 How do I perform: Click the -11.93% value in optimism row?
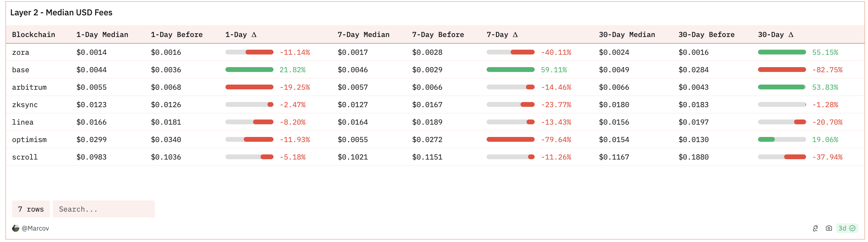point(295,140)
